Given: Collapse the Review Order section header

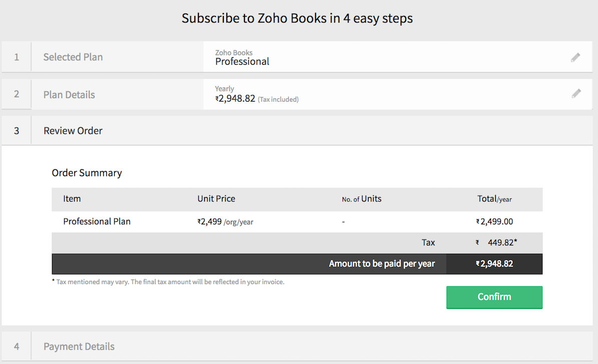Looking at the screenshot, I should click(73, 131).
